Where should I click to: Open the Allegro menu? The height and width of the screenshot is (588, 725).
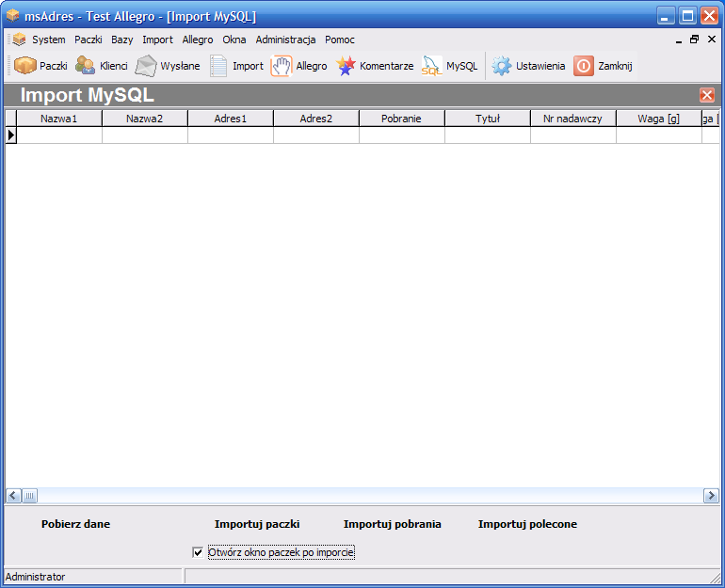click(x=198, y=40)
